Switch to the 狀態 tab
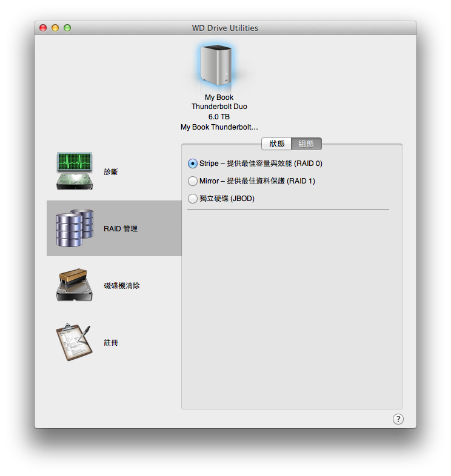The image size is (451, 476). coord(276,144)
